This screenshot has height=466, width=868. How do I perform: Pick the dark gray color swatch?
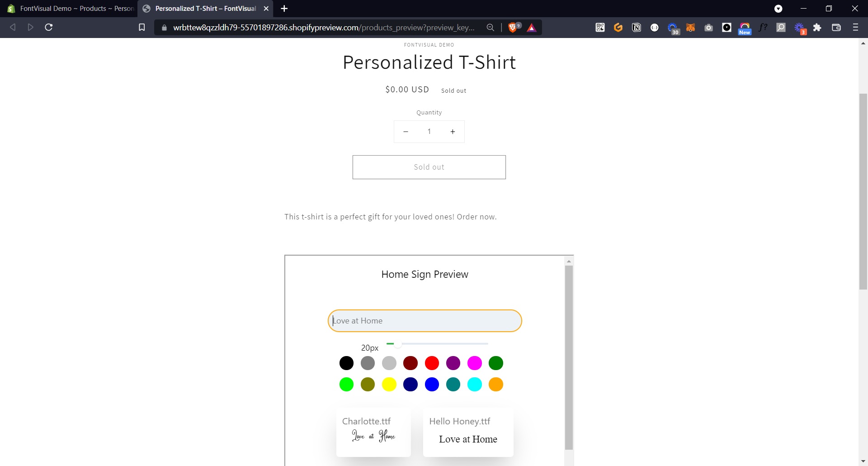pyautogui.click(x=368, y=363)
